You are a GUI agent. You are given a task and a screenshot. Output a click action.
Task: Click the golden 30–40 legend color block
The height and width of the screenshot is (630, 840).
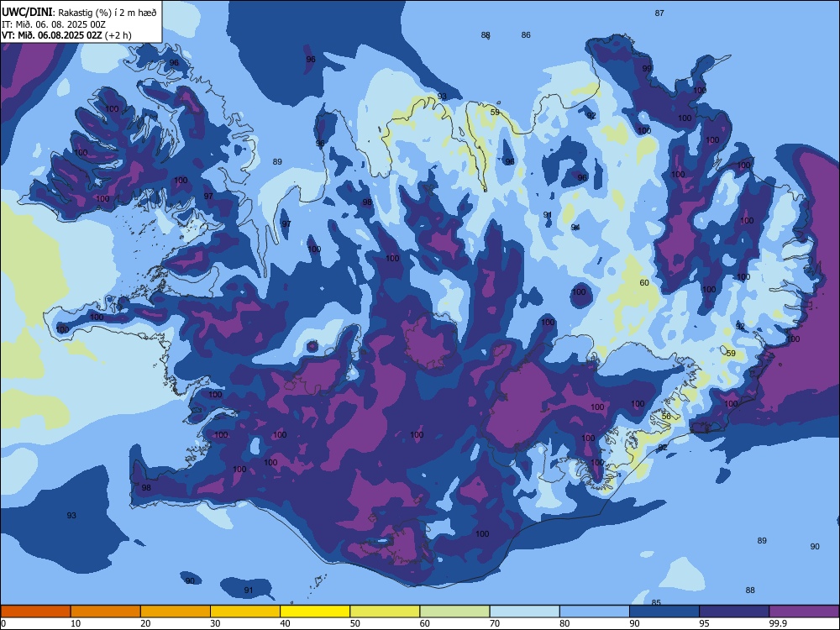(x=245, y=612)
